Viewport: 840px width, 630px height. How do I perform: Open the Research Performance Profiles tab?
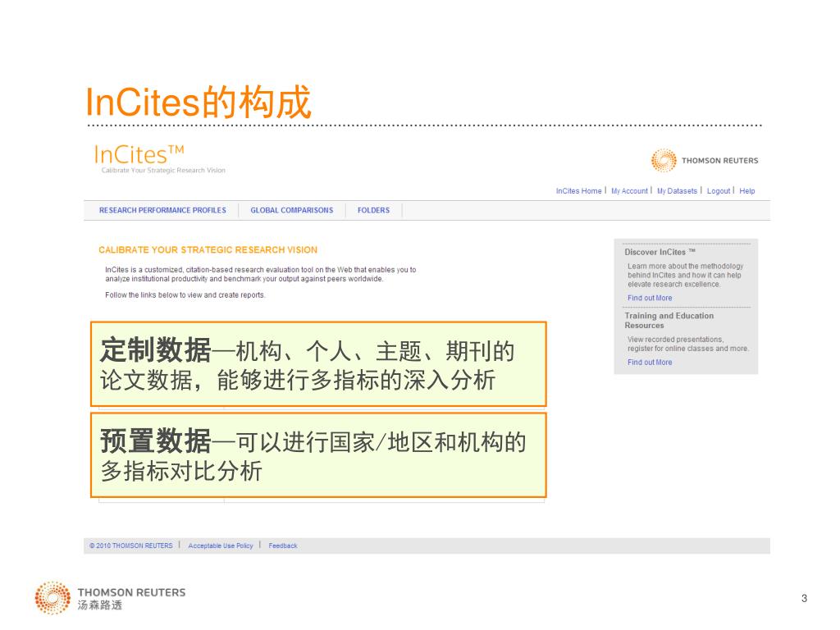162,211
